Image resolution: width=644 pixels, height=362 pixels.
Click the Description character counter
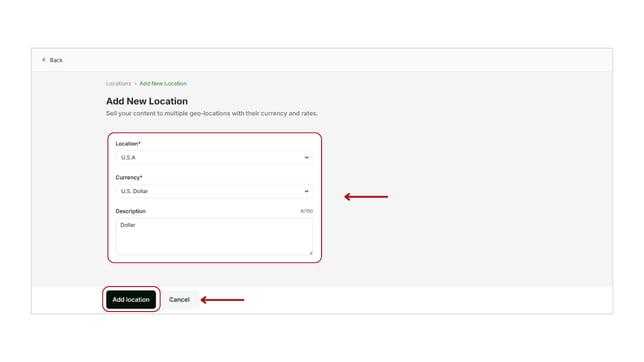pyautogui.click(x=306, y=211)
